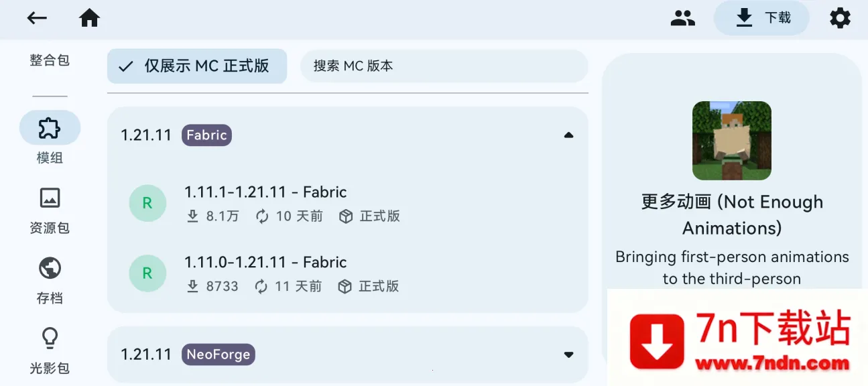Click the 下载 download button
This screenshot has height=386, width=868.
[761, 18]
